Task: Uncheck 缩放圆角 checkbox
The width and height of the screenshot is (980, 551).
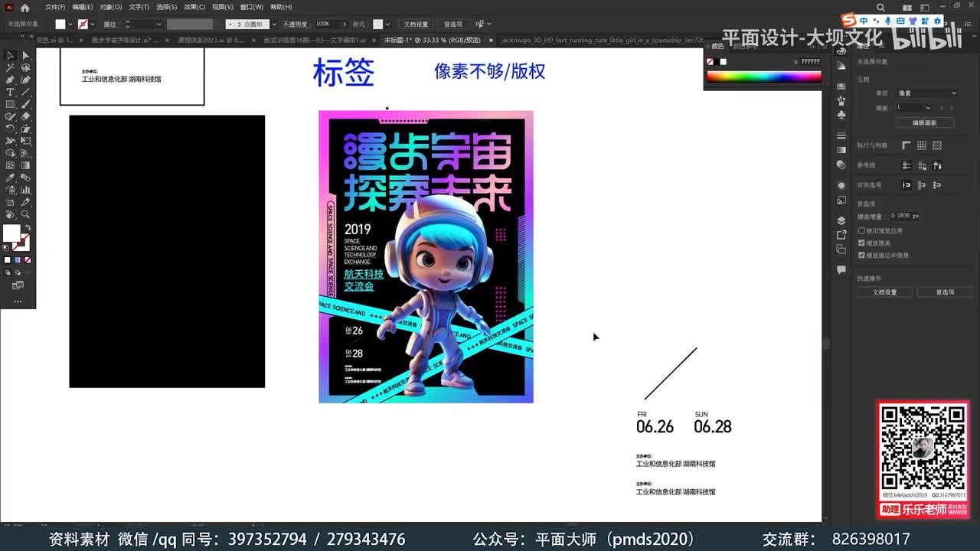Action: (x=861, y=243)
